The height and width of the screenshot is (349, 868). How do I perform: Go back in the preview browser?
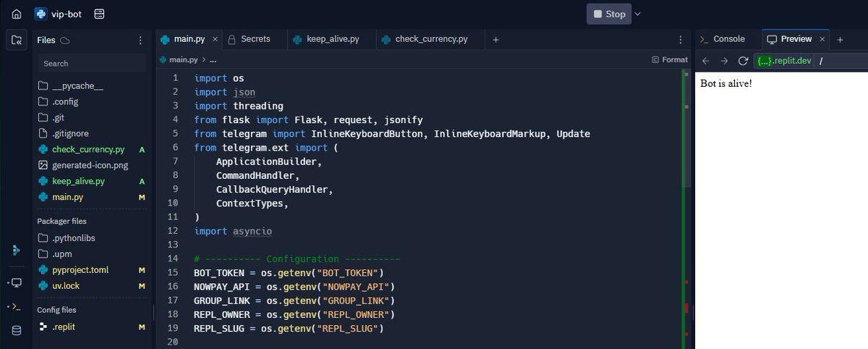(x=706, y=61)
